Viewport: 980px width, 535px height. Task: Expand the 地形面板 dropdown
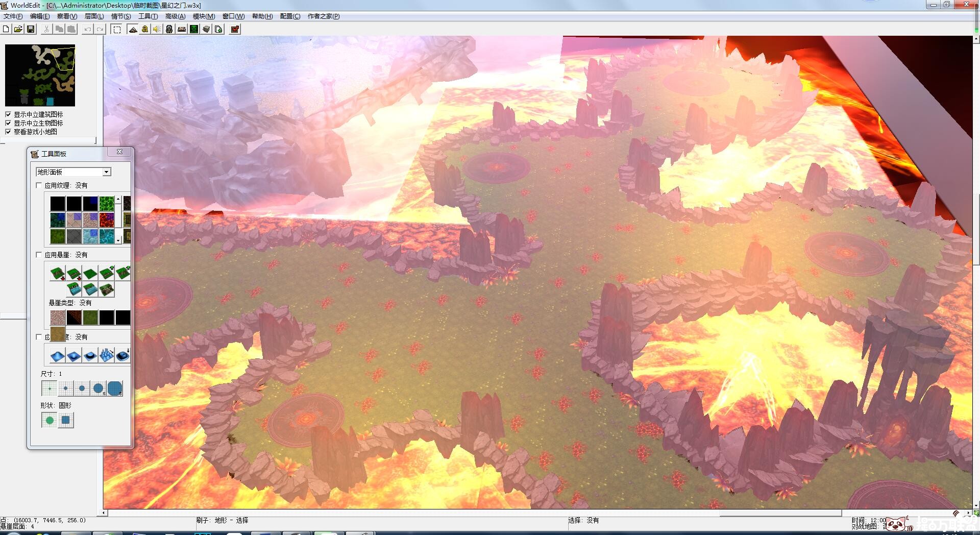[107, 172]
